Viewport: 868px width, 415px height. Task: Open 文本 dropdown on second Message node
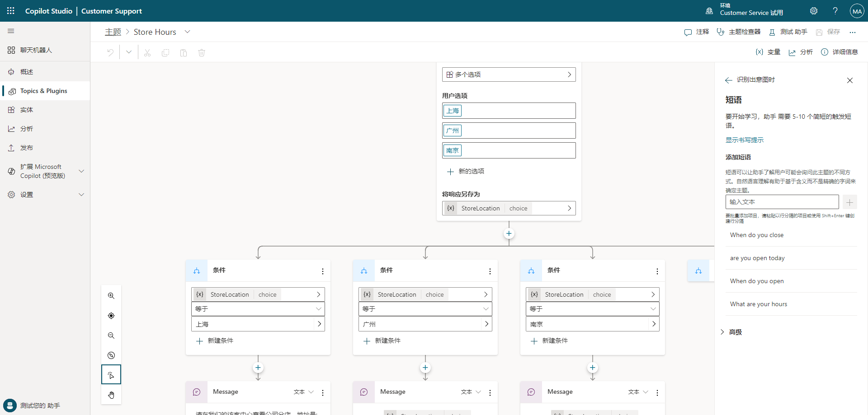[x=471, y=392]
